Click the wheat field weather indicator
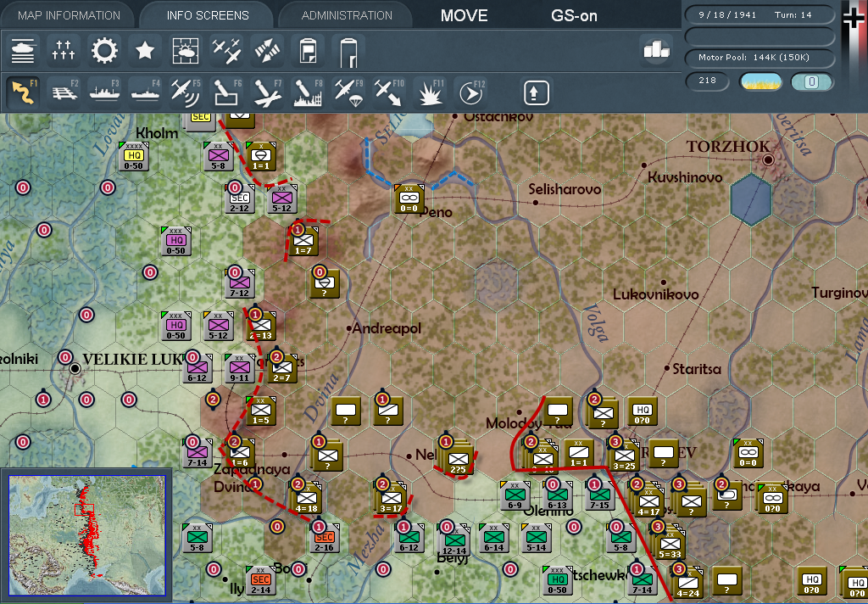 point(760,81)
